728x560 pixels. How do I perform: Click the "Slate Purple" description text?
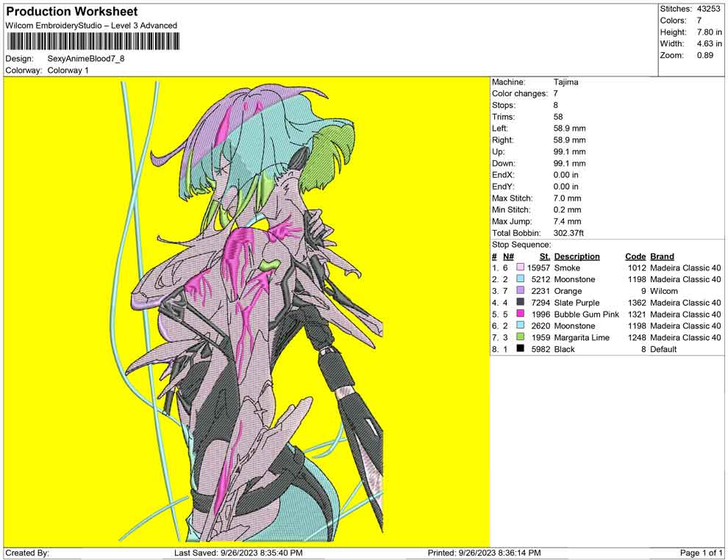tap(577, 303)
